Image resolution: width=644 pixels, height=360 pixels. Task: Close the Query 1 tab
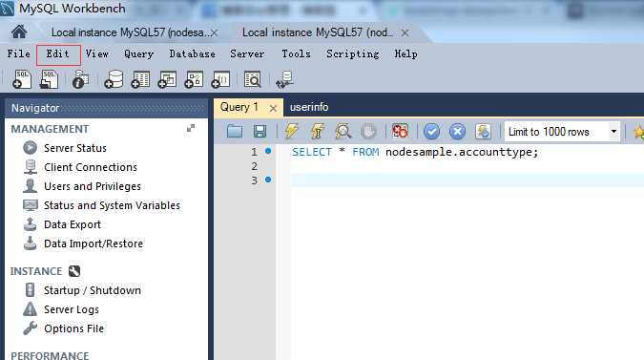pyautogui.click(x=273, y=108)
